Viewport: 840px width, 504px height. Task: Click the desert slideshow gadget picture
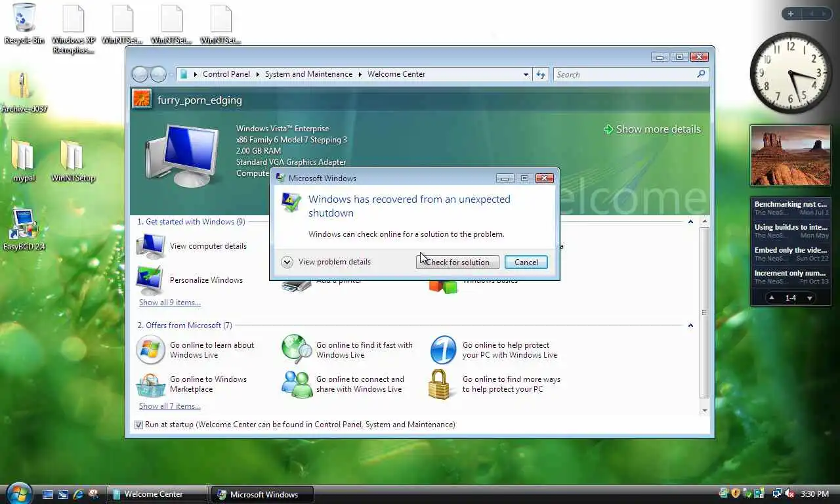[790, 156]
